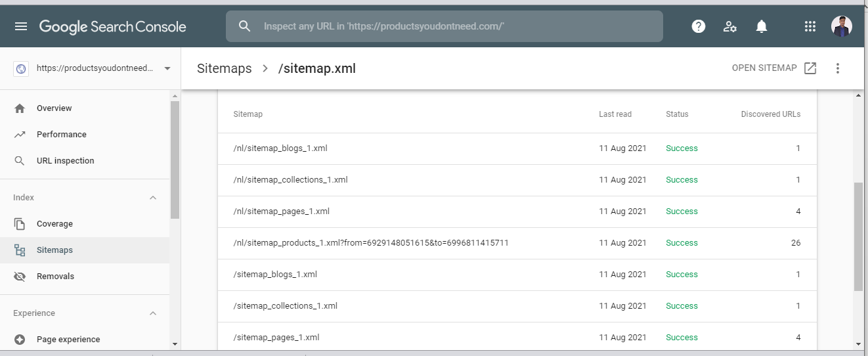Open the Google apps grid
The image size is (868, 356).
click(x=810, y=26)
